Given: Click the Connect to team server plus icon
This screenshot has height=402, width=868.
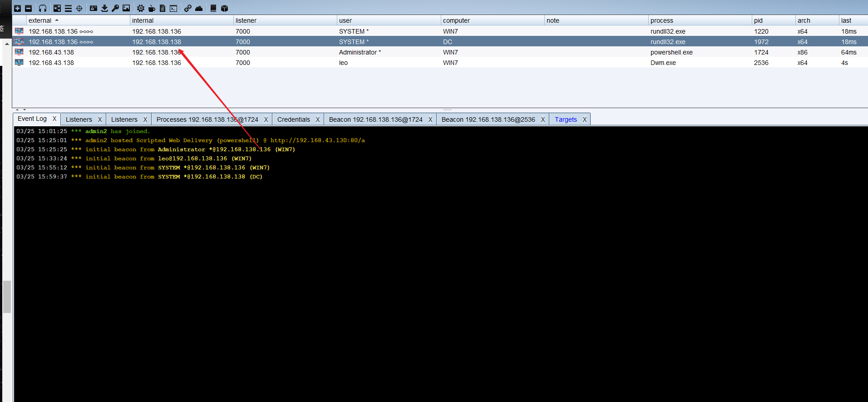Looking at the screenshot, I should click(17, 8).
